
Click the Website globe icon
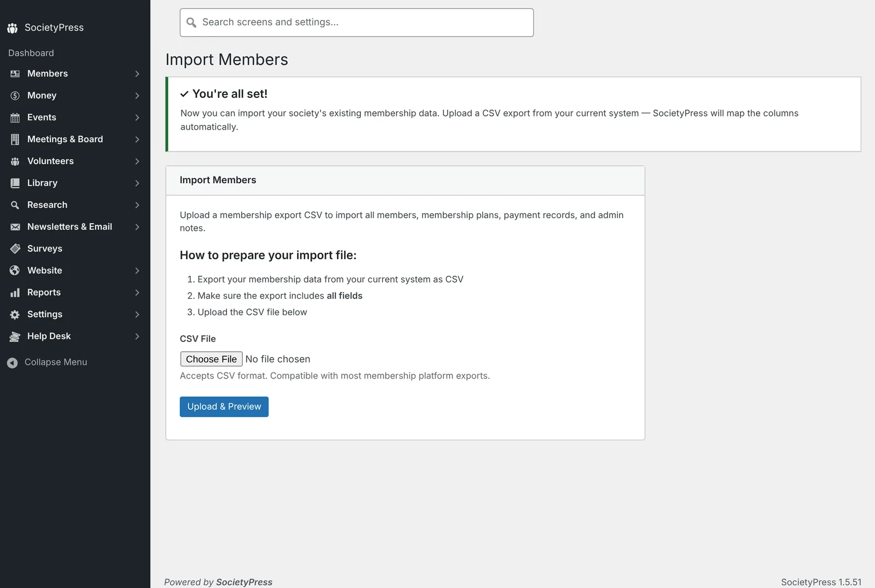pyautogui.click(x=15, y=271)
